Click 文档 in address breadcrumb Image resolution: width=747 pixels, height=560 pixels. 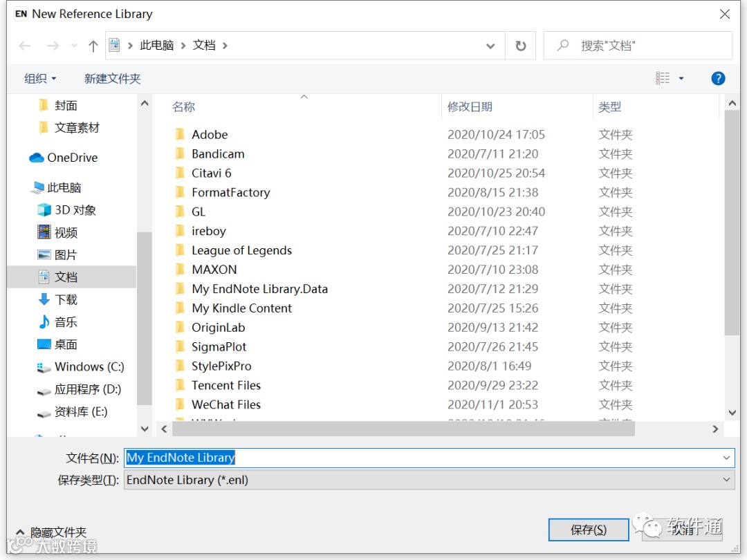tap(204, 45)
